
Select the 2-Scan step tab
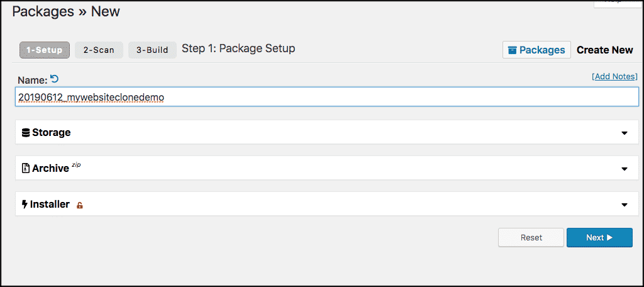click(99, 50)
